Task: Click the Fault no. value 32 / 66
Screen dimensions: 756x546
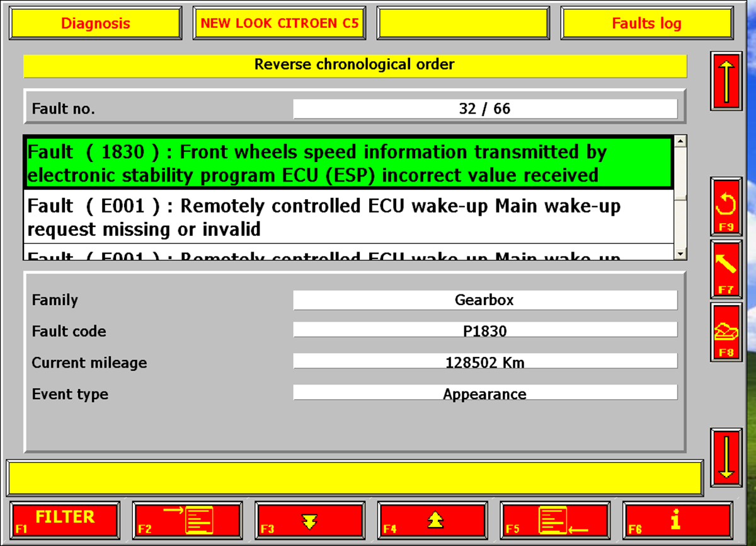Action: pyautogui.click(x=485, y=108)
